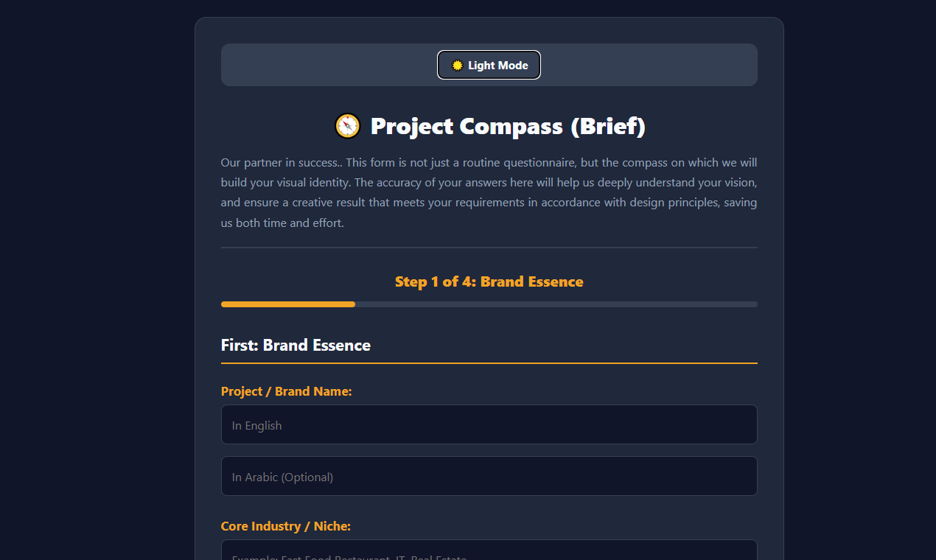Image resolution: width=936 pixels, height=560 pixels.
Task: Click the introductory description paragraph
Action: point(489,192)
